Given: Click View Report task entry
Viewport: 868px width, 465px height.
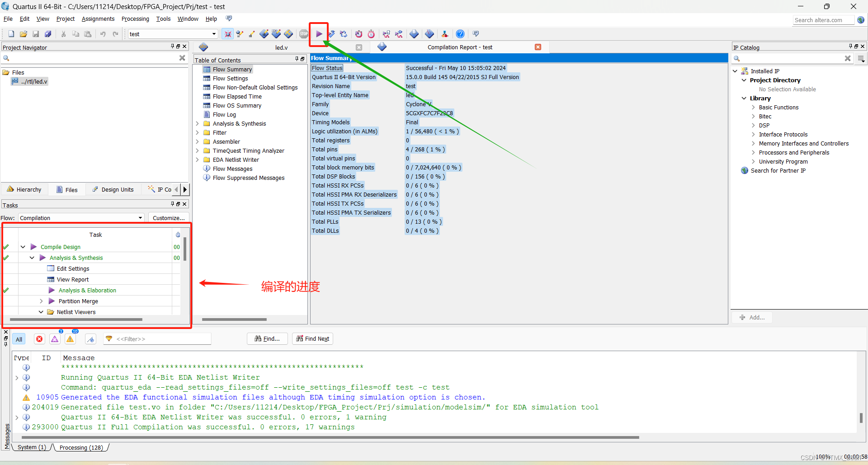Looking at the screenshot, I should pyautogui.click(x=72, y=279).
